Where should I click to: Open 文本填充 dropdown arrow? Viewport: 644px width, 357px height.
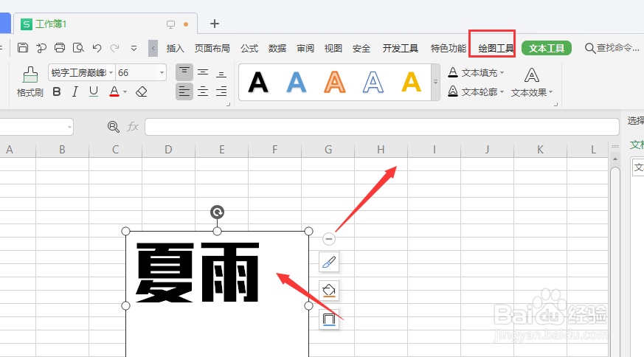502,73
